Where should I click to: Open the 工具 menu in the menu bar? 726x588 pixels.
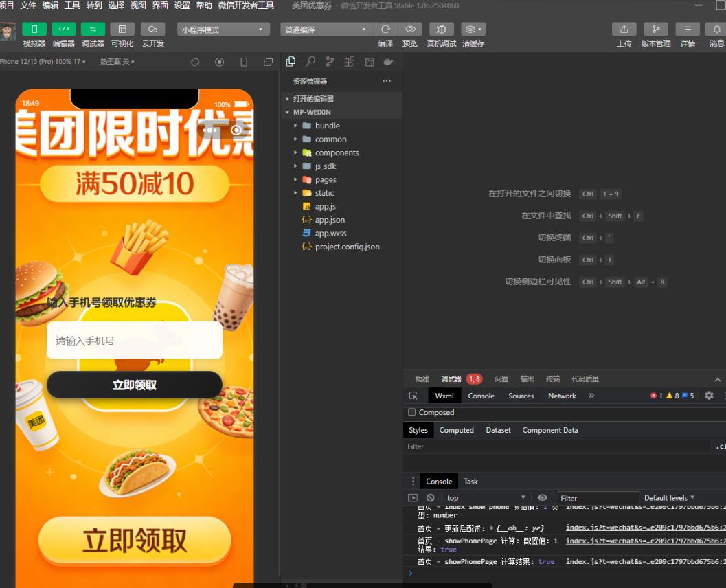pyautogui.click(x=72, y=5)
